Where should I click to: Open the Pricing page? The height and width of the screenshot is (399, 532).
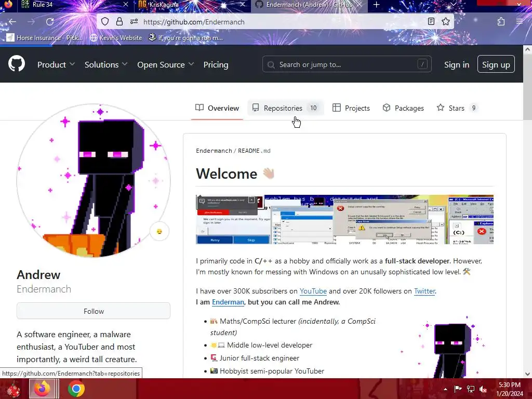(216, 64)
